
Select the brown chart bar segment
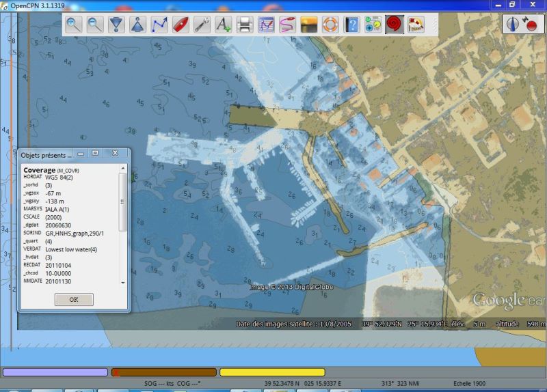[x=163, y=372]
